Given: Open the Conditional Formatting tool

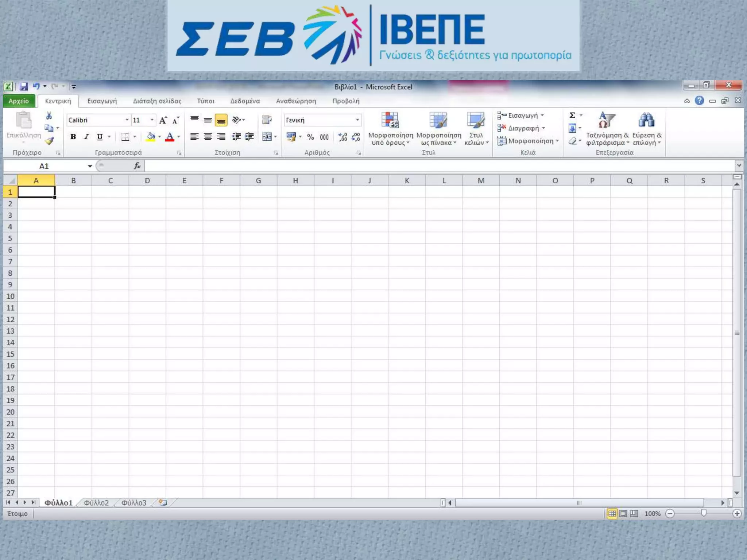Looking at the screenshot, I should pyautogui.click(x=390, y=128).
